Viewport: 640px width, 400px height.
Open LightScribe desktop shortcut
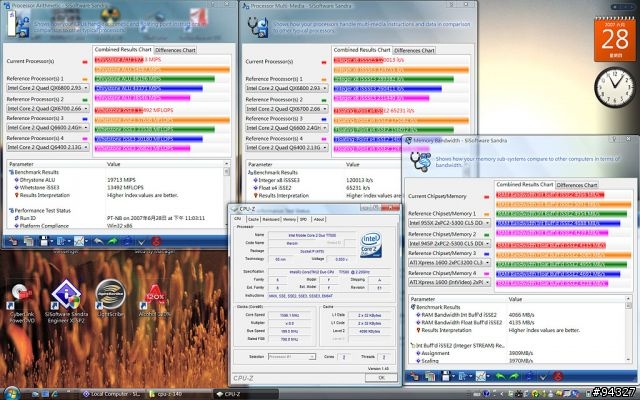[110, 299]
